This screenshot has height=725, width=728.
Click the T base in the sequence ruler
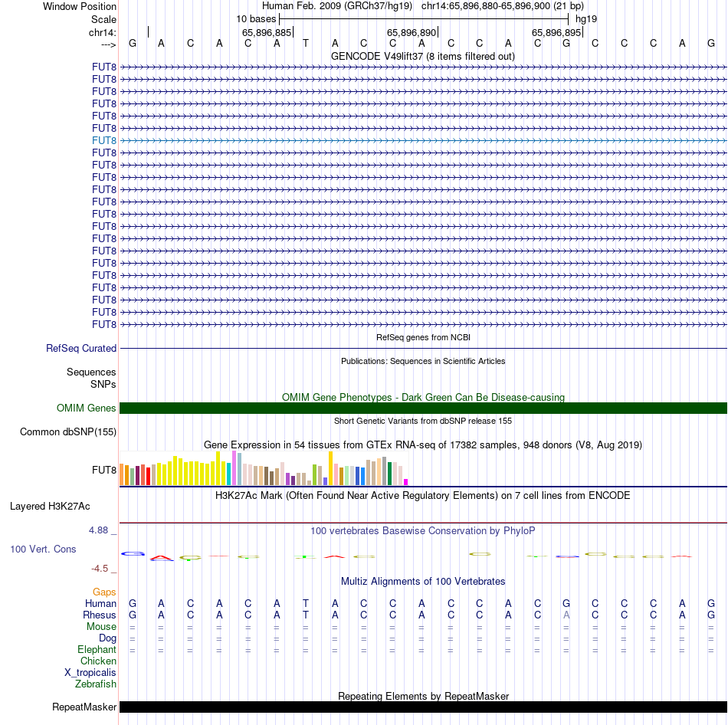[306, 43]
